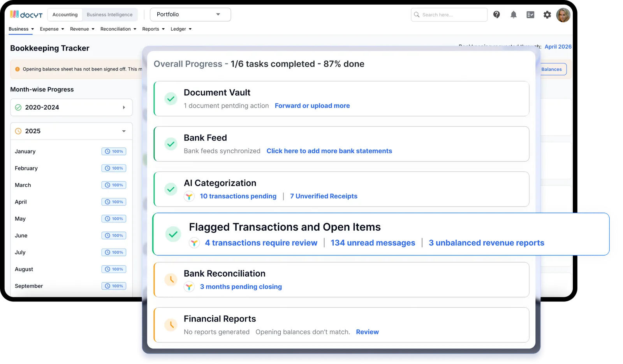623x364 pixels.
Task: Click the Docyt AI icon beside 4 transactions require review
Action: coord(194,243)
